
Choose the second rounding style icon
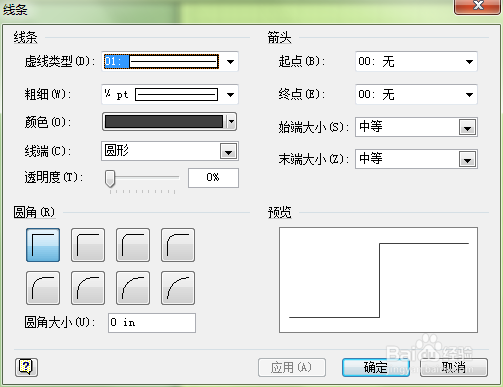click(x=88, y=245)
